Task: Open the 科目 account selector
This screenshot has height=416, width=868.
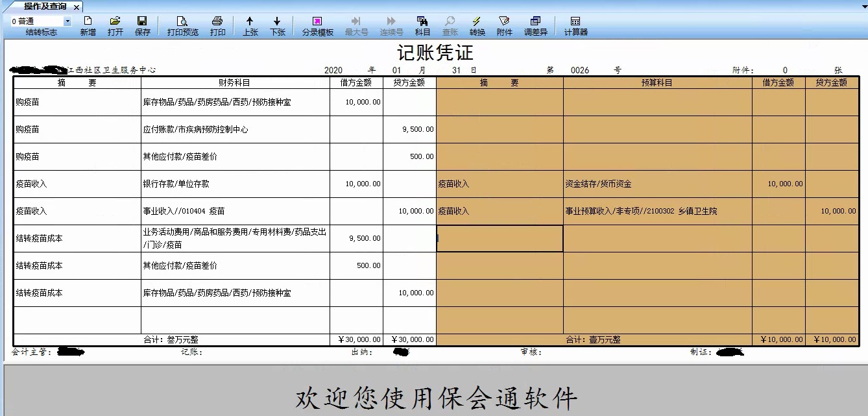Action: tap(422, 26)
